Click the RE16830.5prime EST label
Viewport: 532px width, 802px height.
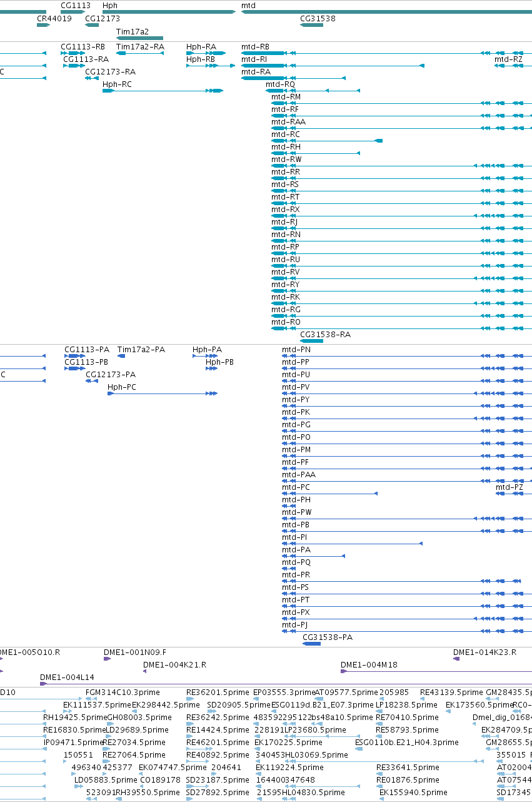tap(74, 730)
